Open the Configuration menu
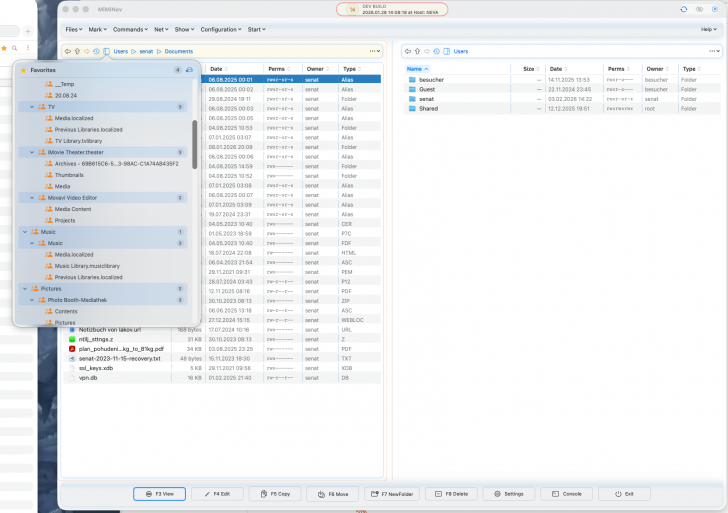 [221, 29]
